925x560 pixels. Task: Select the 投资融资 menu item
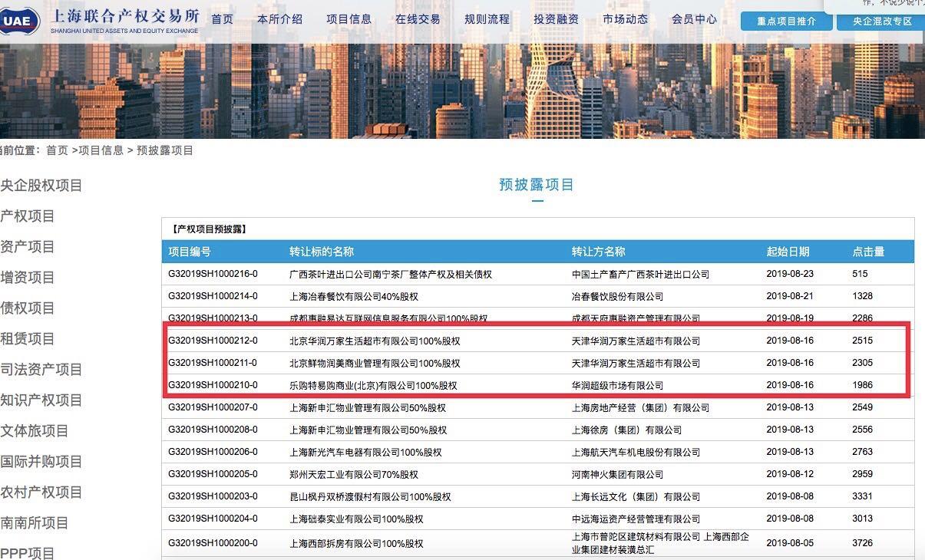click(556, 19)
